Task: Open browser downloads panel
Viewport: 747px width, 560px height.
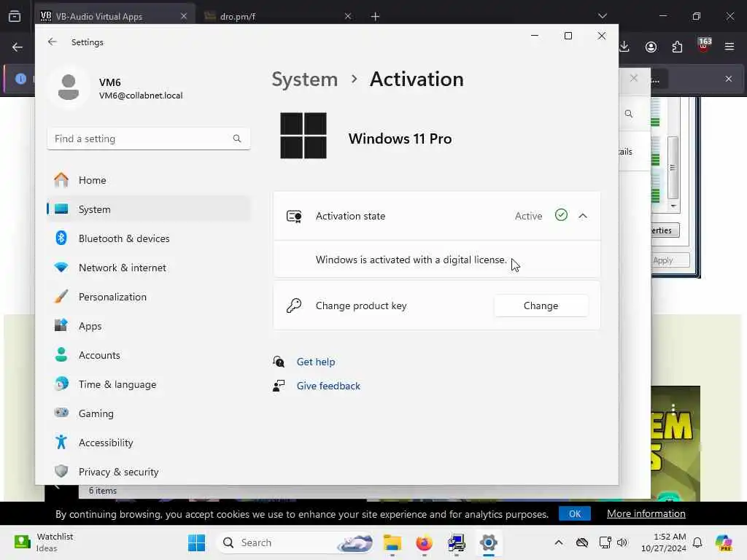Action: click(624, 47)
